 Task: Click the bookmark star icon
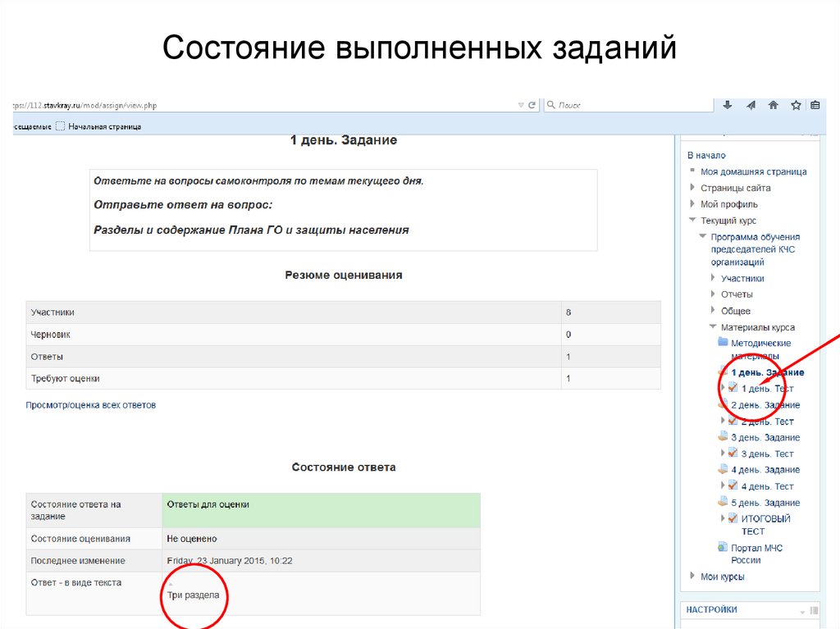pos(795,105)
